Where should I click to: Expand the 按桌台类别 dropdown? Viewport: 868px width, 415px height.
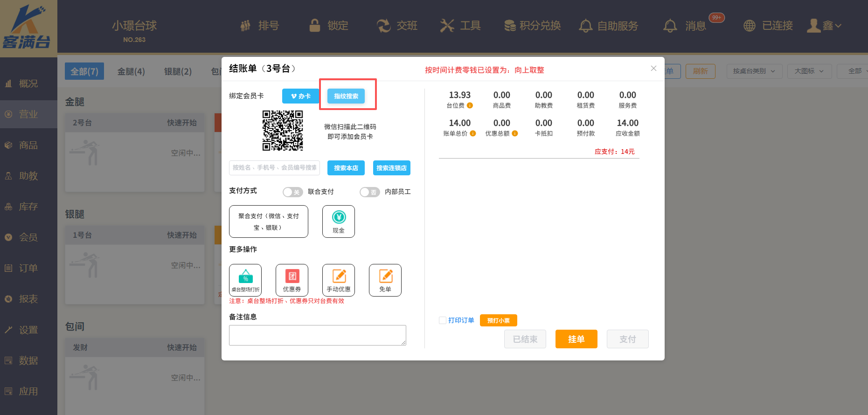(754, 71)
